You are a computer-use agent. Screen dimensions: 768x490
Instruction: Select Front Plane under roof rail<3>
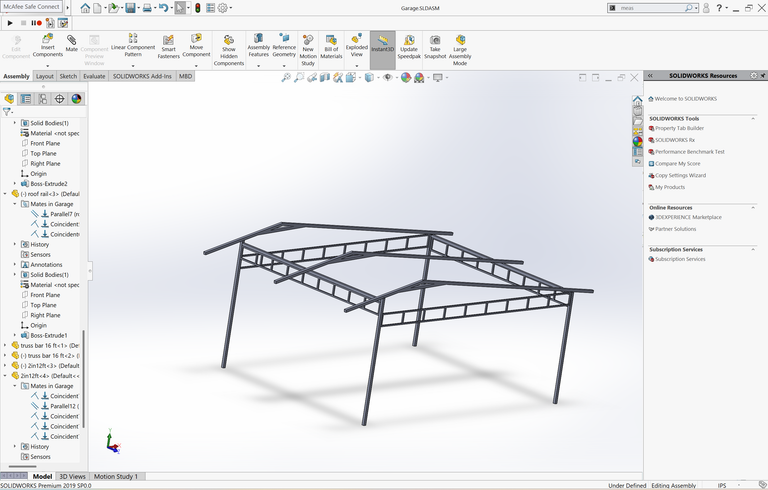pyautogui.click(x=45, y=295)
